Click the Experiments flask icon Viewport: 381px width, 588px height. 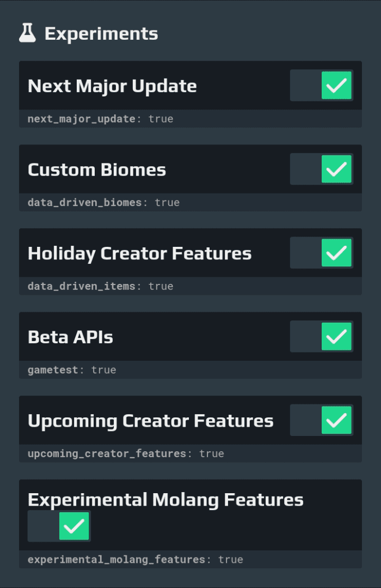click(27, 33)
